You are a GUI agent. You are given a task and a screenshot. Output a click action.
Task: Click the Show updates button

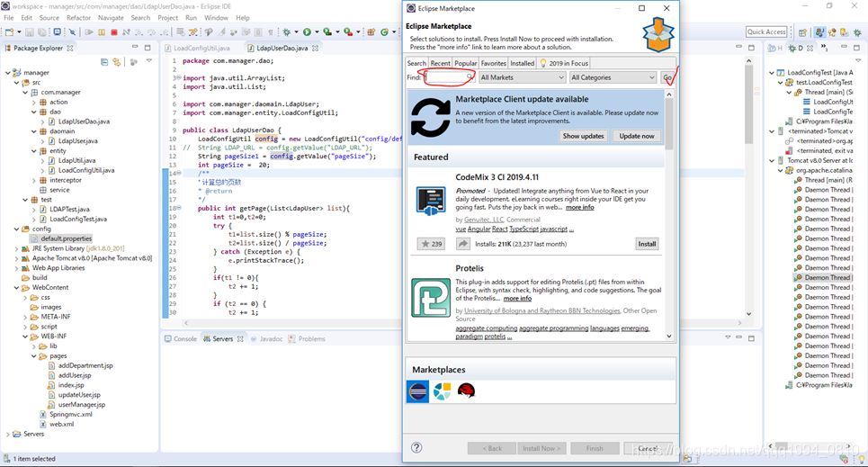point(583,136)
